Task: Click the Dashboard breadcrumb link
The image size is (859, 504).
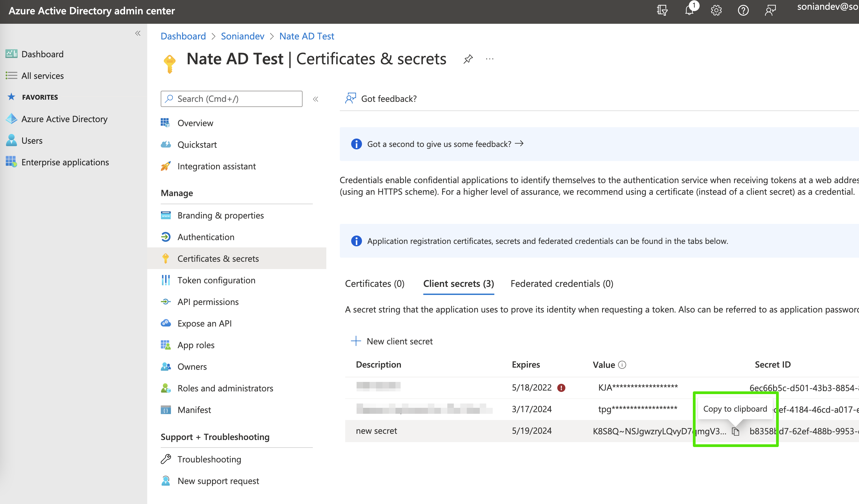Action: click(183, 36)
